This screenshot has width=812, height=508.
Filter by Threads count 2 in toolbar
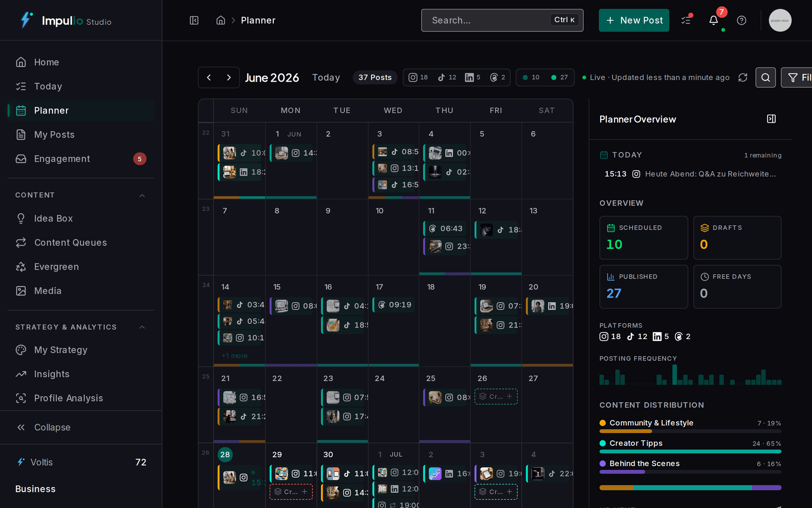(497, 77)
